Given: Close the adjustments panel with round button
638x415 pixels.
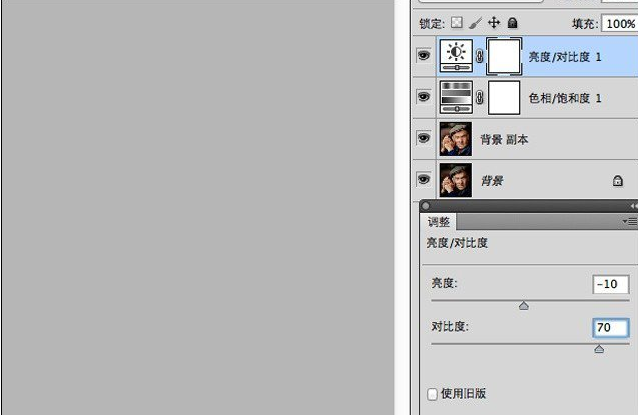Looking at the screenshot, I should point(426,206).
